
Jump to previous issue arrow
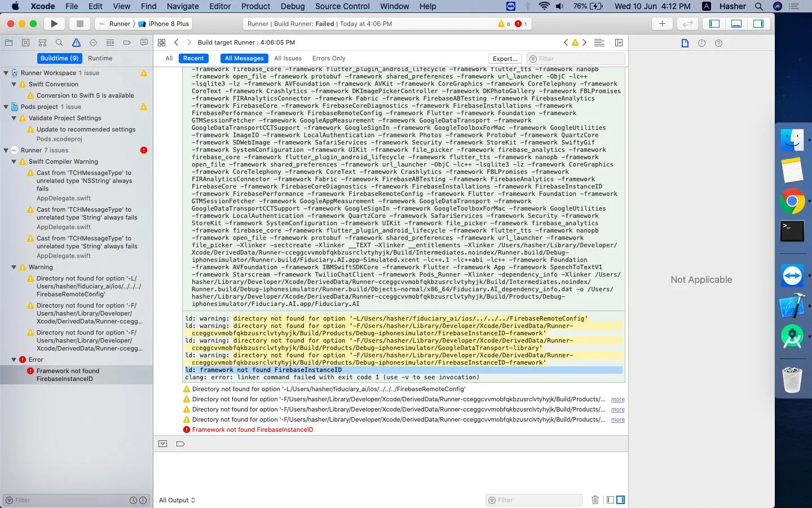pos(566,42)
